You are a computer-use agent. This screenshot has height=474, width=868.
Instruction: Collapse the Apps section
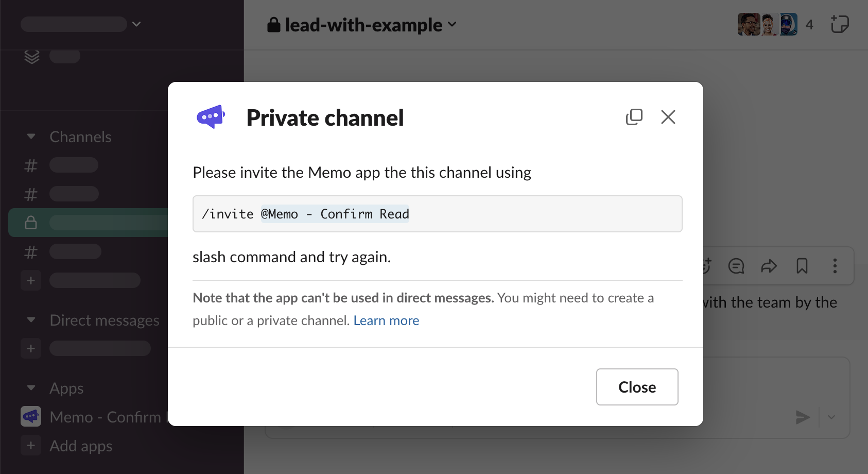point(31,388)
